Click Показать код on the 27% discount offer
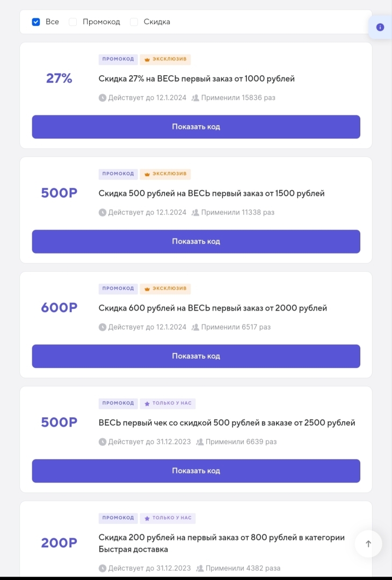The image size is (392, 580). (196, 127)
